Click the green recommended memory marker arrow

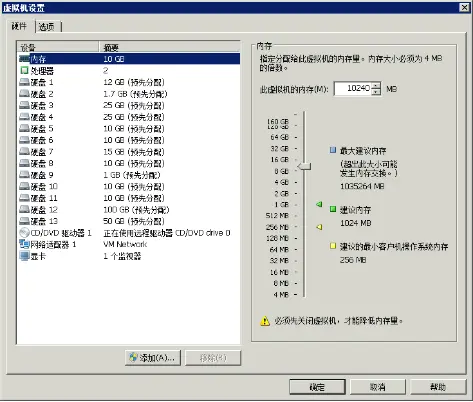click(x=319, y=204)
